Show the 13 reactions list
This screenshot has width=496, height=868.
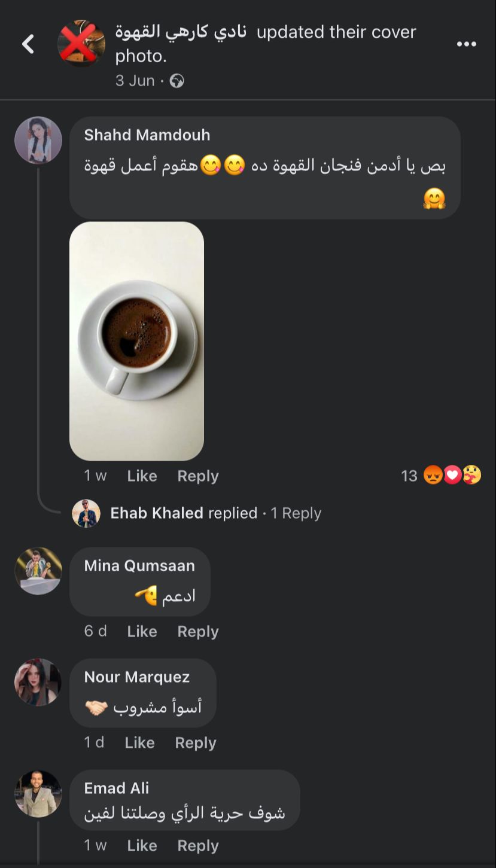pos(442,476)
